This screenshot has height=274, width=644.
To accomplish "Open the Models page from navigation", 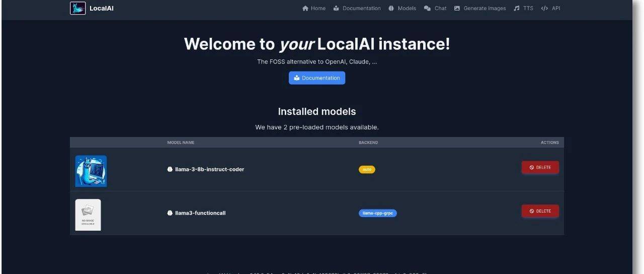I will pyautogui.click(x=402, y=9).
